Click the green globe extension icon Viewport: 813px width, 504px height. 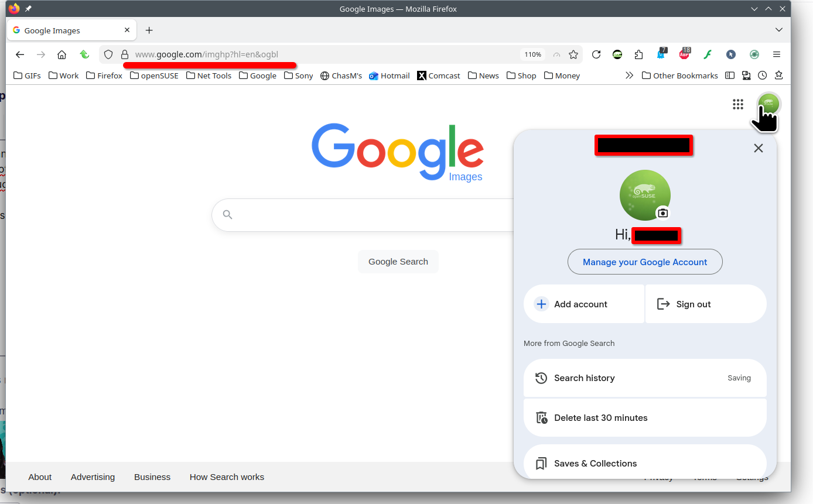[754, 54]
